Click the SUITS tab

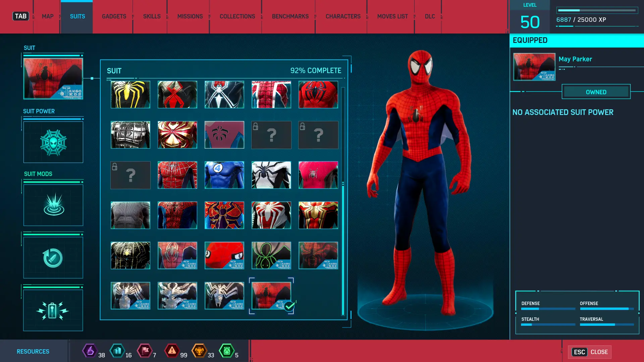pyautogui.click(x=77, y=16)
